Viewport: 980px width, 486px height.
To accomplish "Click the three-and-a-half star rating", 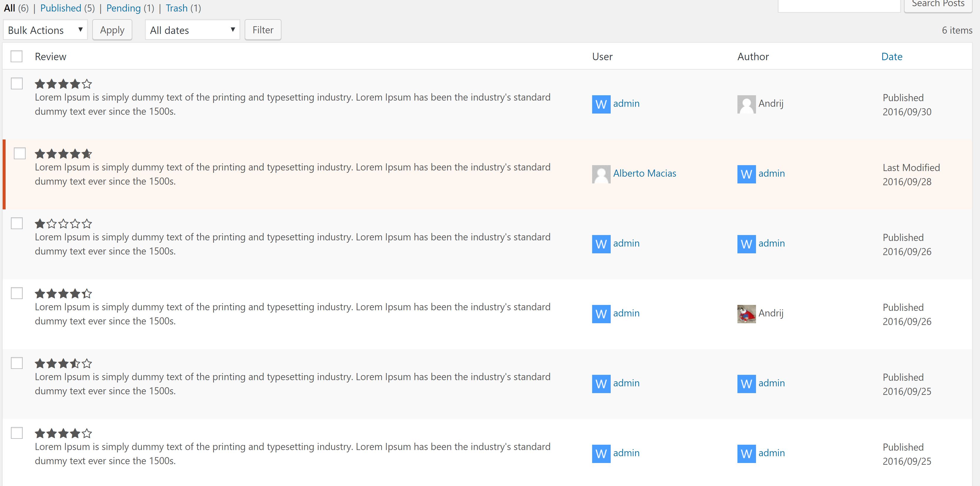I will (63, 363).
